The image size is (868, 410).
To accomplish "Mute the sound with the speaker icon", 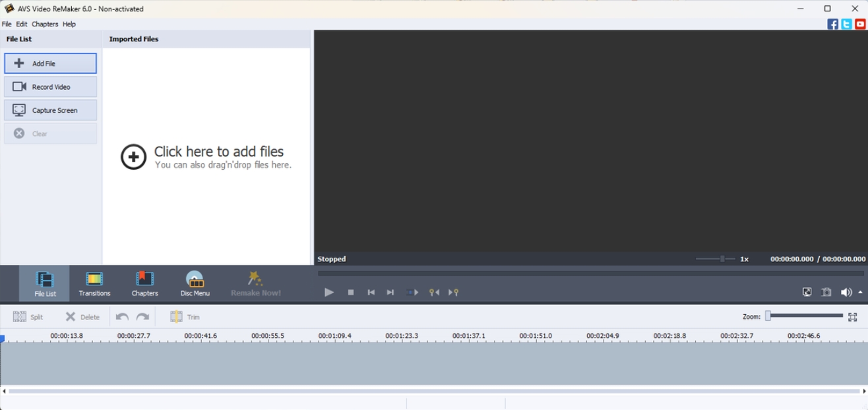I will pyautogui.click(x=846, y=292).
